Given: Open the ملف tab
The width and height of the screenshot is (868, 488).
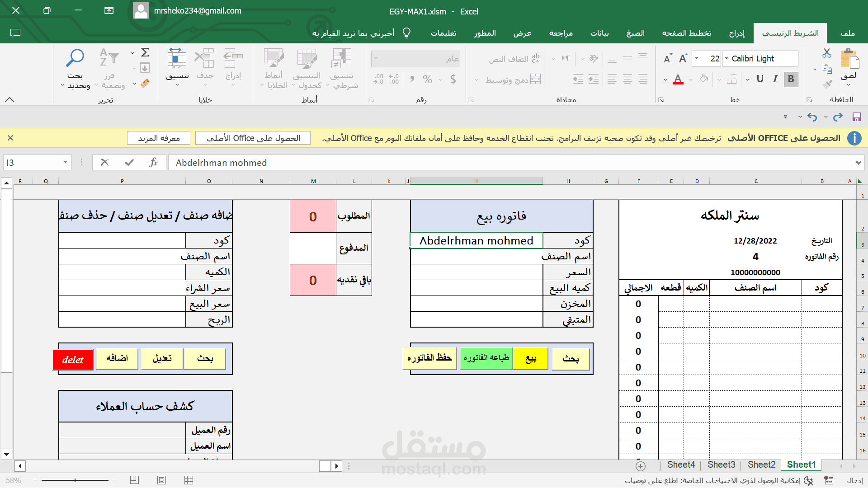Looking at the screenshot, I should [848, 33].
